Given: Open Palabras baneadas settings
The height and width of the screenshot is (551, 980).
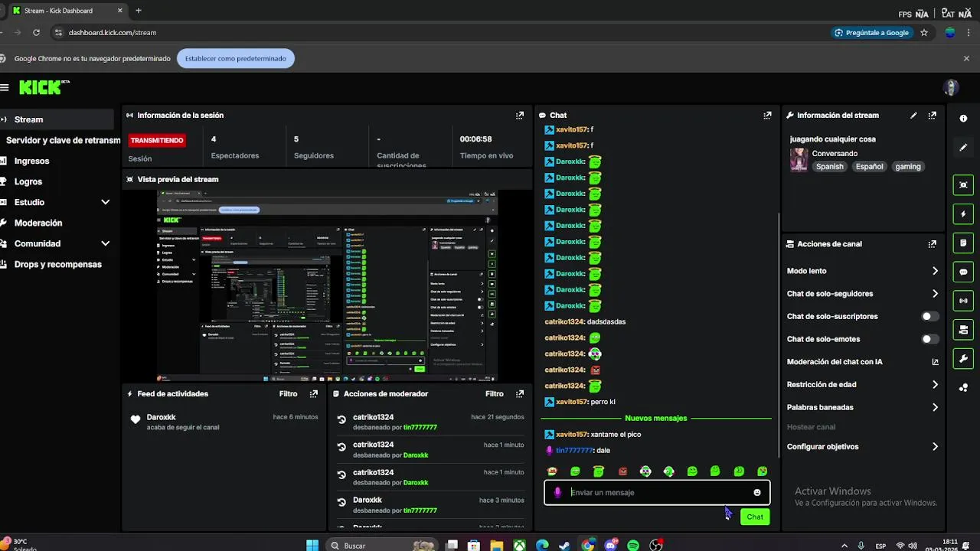Looking at the screenshot, I should 862,408.
